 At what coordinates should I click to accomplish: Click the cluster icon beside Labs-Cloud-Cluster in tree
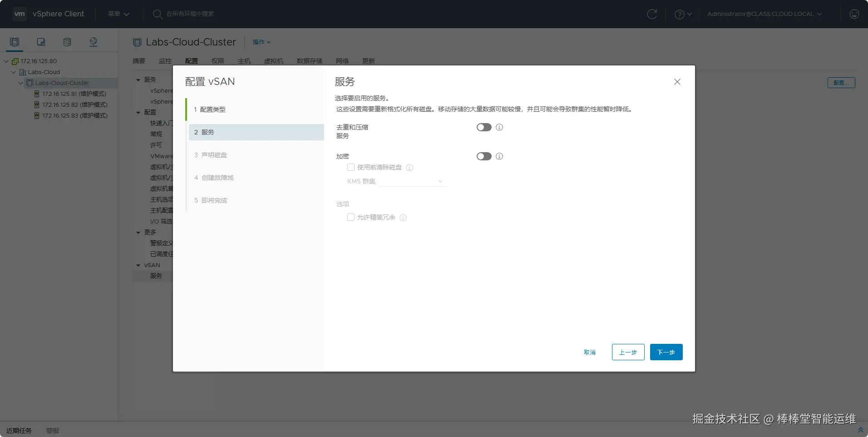tap(30, 83)
